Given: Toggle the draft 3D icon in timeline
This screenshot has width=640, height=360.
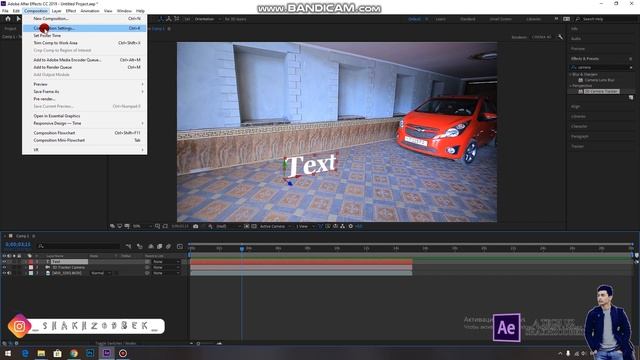Looking at the screenshot, I should pos(140,246).
